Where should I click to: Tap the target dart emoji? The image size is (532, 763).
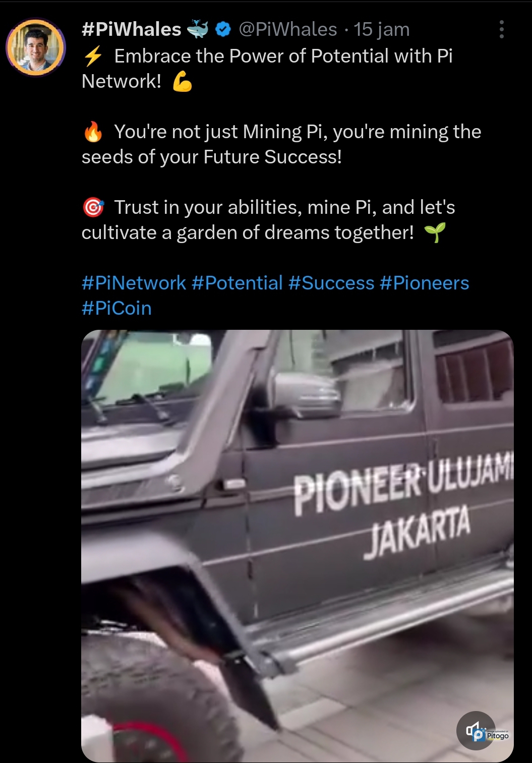pos(93,207)
